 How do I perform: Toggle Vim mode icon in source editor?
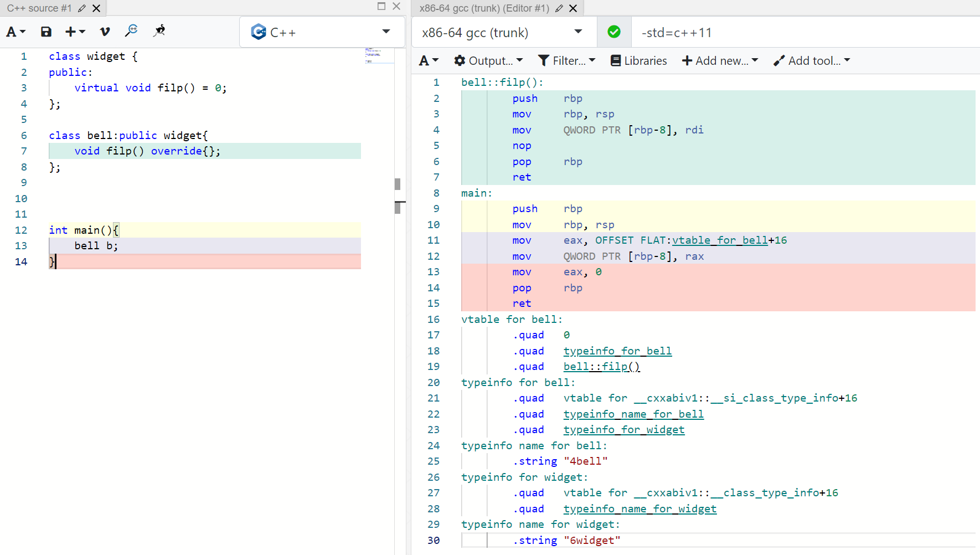pos(105,32)
